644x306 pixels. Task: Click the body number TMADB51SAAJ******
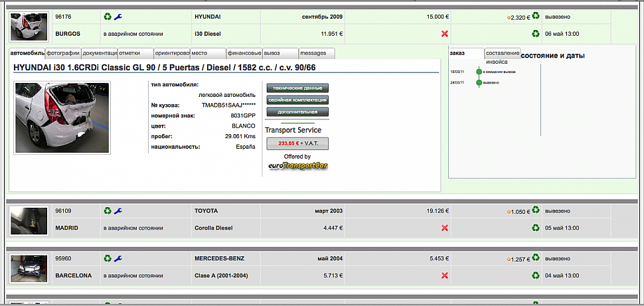[x=228, y=105]
